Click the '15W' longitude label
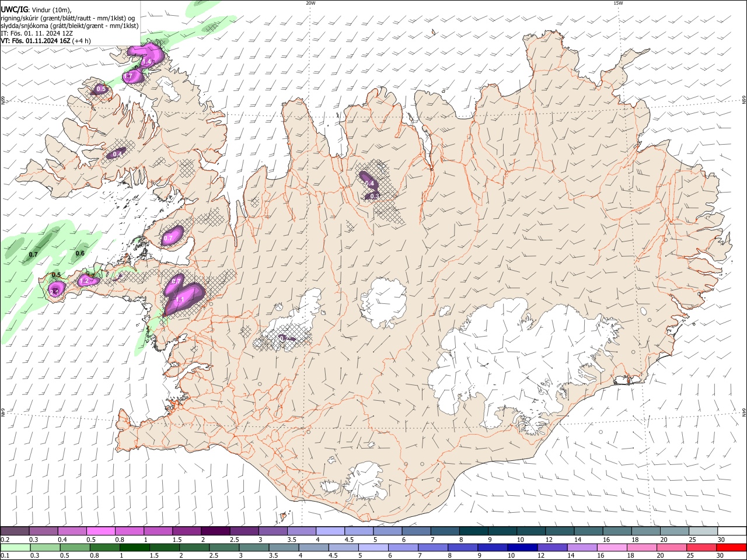 pos(618,3)
